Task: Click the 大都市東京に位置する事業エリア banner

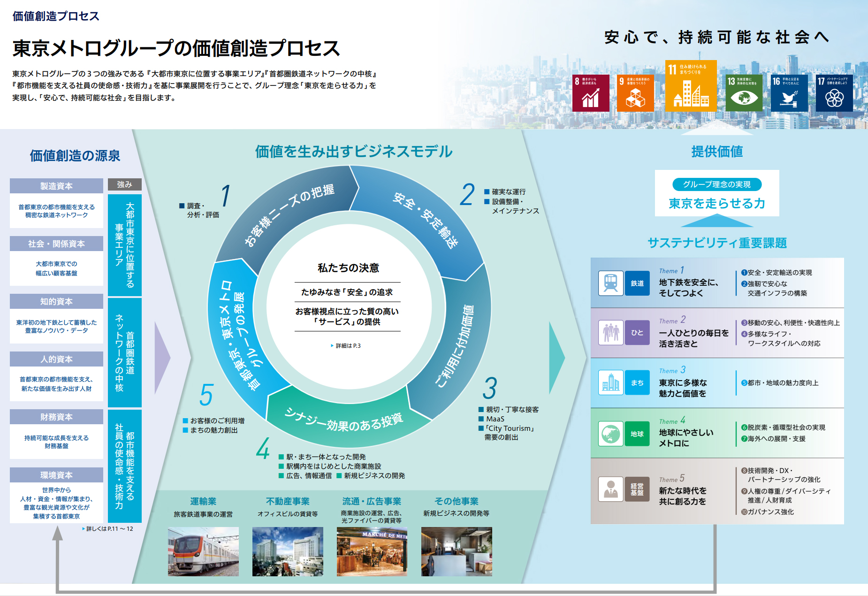Action: pos(124,245)
